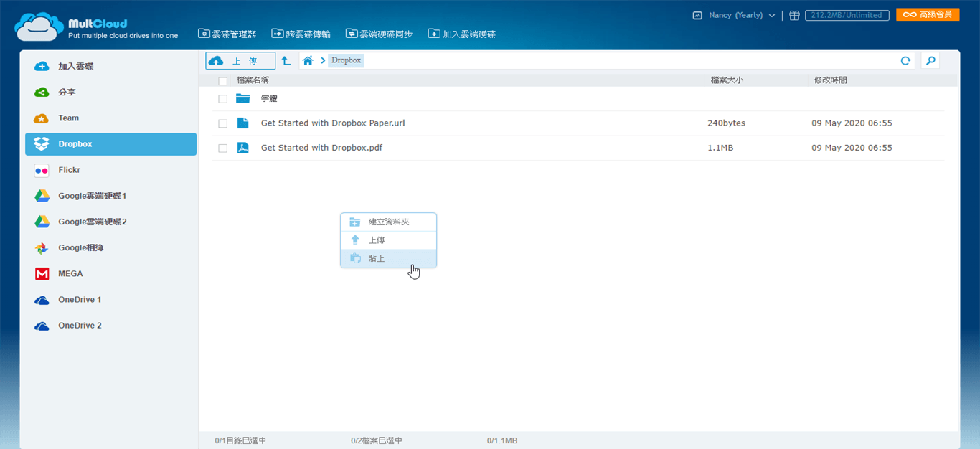Click the 0/1.1MB status entry
The image size is (980, 449).
[502, 440]
